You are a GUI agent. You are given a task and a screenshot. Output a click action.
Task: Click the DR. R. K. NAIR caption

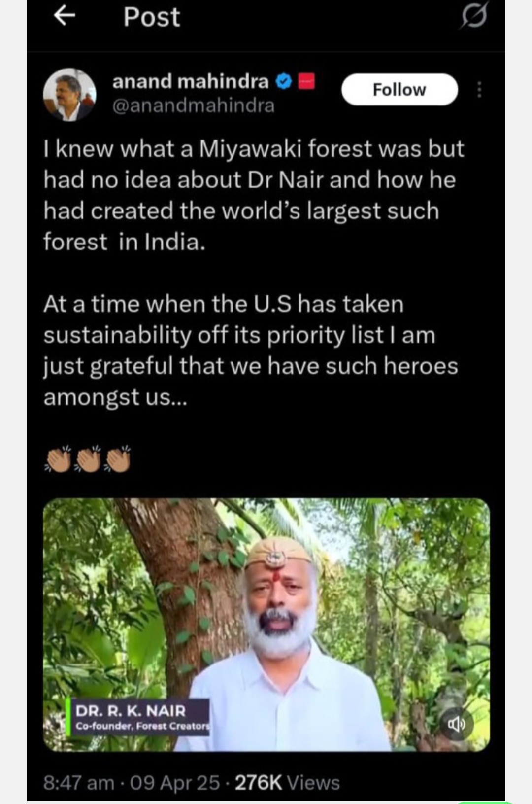coord(131,711)
